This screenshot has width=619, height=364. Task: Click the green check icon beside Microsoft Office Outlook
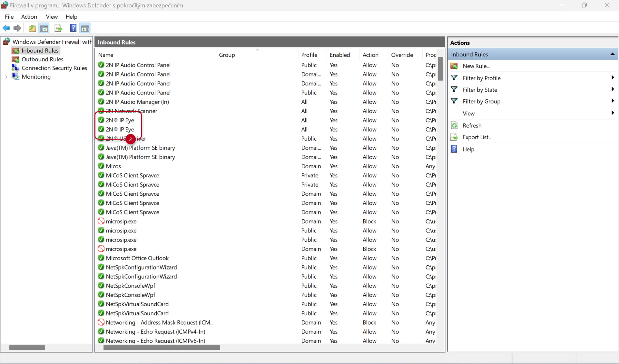point(101,258)
